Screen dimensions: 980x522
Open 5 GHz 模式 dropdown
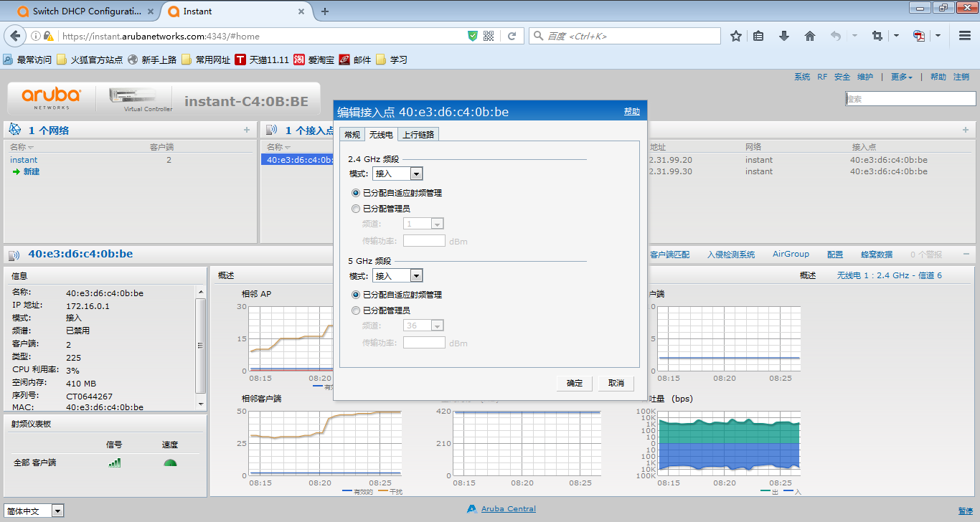397,276
